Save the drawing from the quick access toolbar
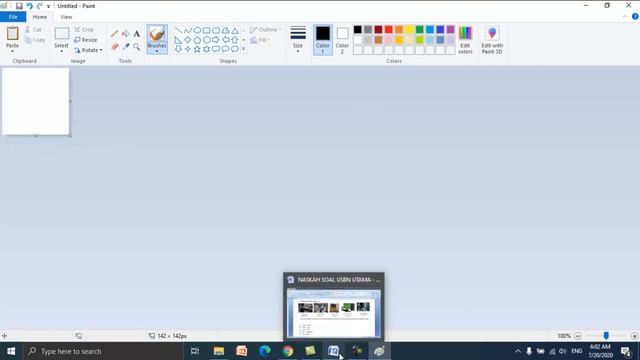640x360 pixels. tap(19, 6)
